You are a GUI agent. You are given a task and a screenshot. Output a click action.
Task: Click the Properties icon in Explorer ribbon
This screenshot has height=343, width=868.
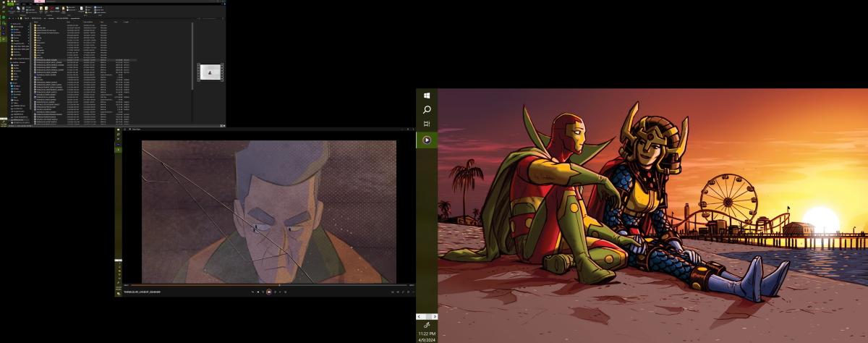(x=82, y=9)
